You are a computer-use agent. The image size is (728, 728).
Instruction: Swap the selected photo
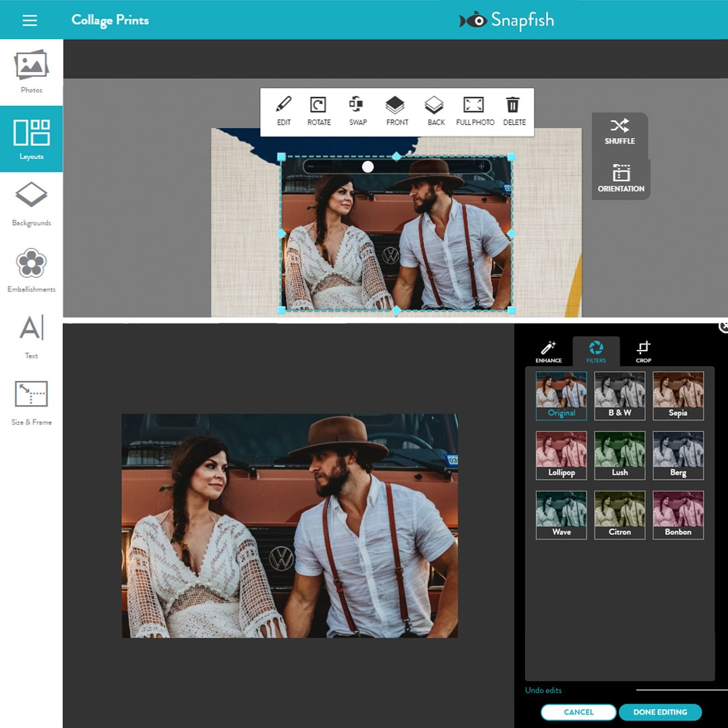[x=357, y=111]
